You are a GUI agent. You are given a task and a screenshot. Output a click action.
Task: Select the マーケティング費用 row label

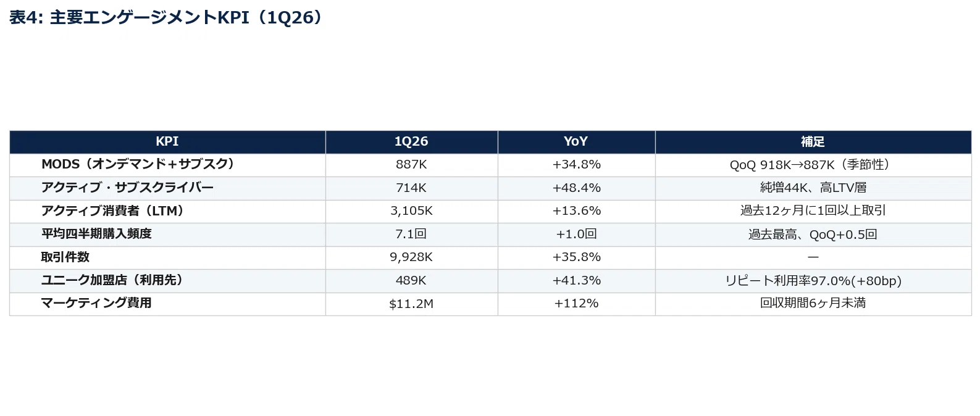tap(96, 303)
